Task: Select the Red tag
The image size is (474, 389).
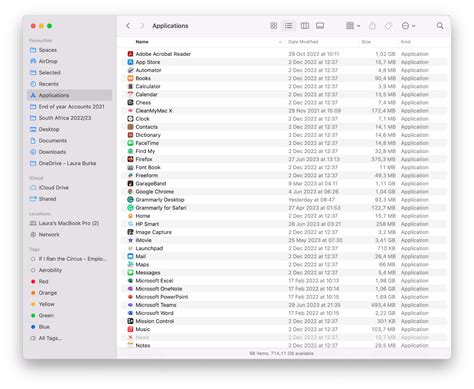Action: pos(69,282)
